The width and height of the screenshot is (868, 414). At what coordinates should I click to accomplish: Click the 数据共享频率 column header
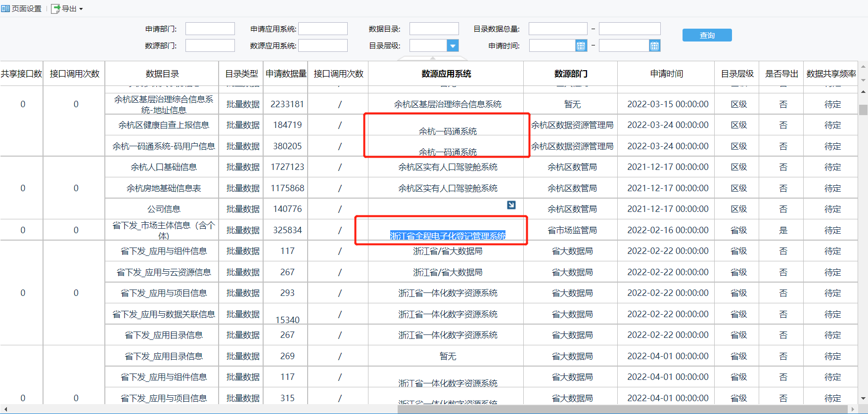[x=831, y=74]
